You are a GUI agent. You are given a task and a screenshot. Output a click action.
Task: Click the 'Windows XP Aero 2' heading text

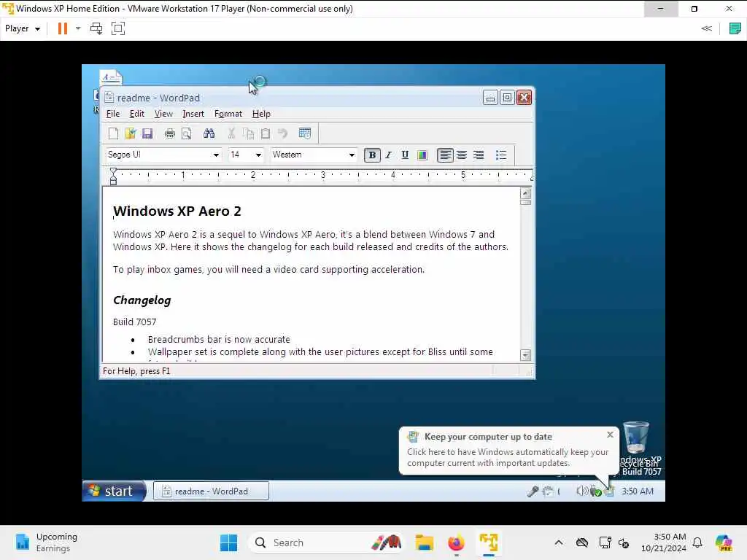[177, 211]
